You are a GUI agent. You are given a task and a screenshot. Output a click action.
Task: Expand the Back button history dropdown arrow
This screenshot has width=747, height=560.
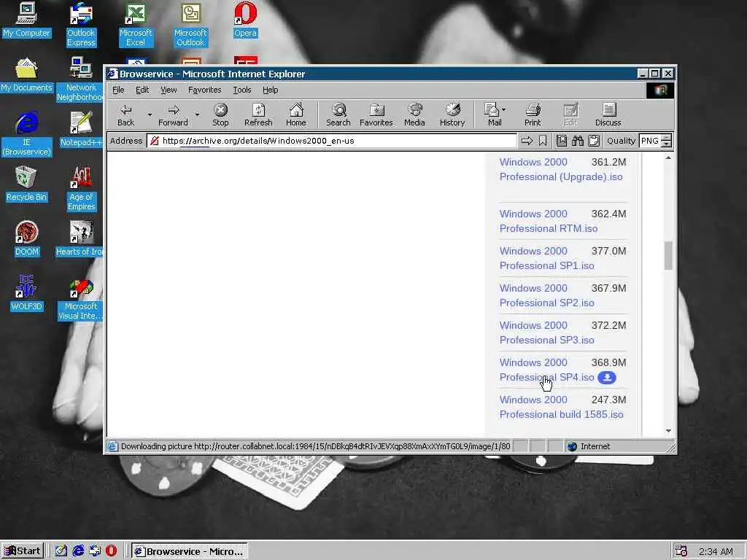150,114
